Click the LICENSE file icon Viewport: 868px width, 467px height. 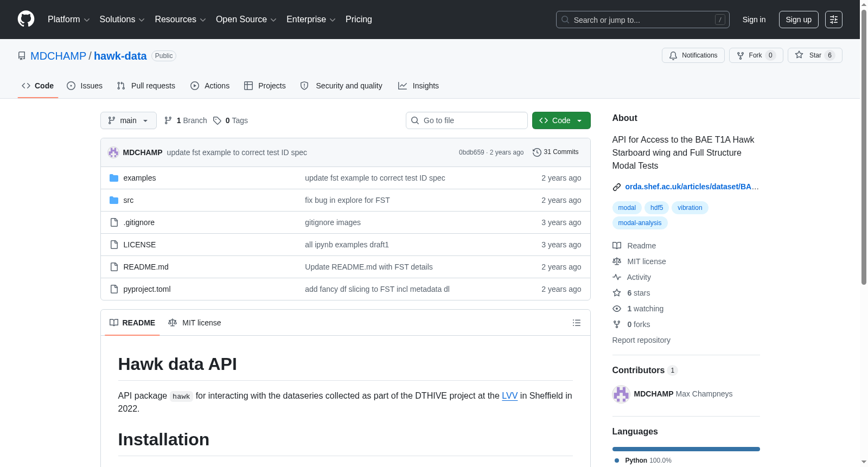coord(114,245)
